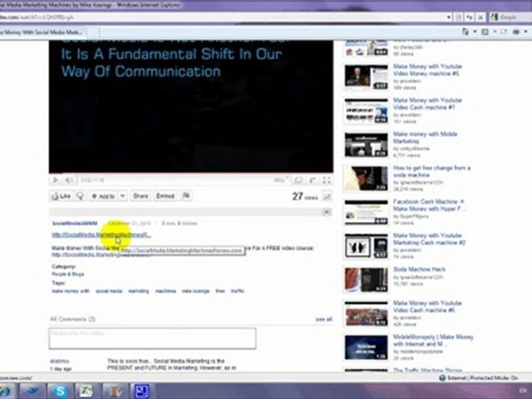Click thumbnail of Video Cash machine #1

366,111
